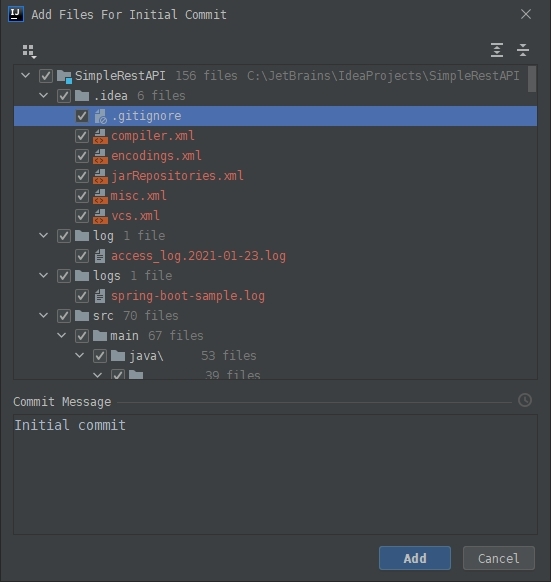Uncheck the src folder checkbox
Image resolution: width=551 pixels, height=582 pixels.
pyautogui.click(x=64, y=316)
